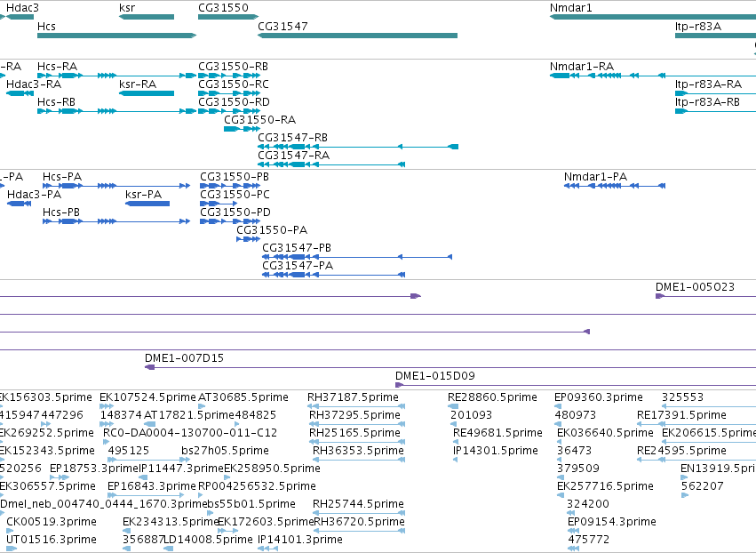
Task: Select the CK00519.3prime EST label
Action: click(x=52, y=522)
